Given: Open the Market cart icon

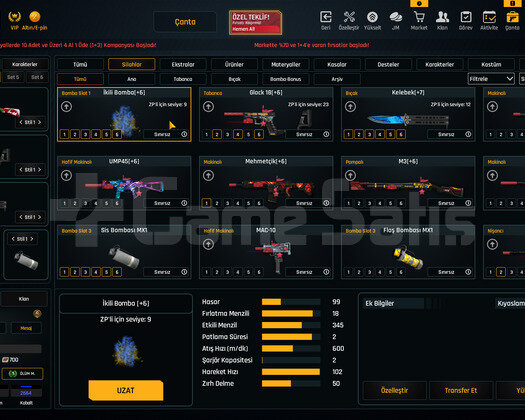Looking at the screenshot, I should [x=419, y=17].
